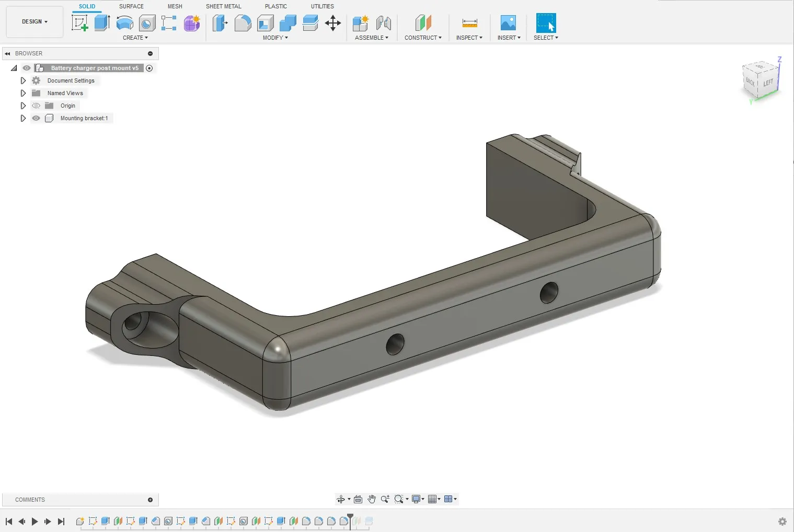The image size is (794, 532).
Task: Click the Shell tool icon
Action: [x=266, y=23]
